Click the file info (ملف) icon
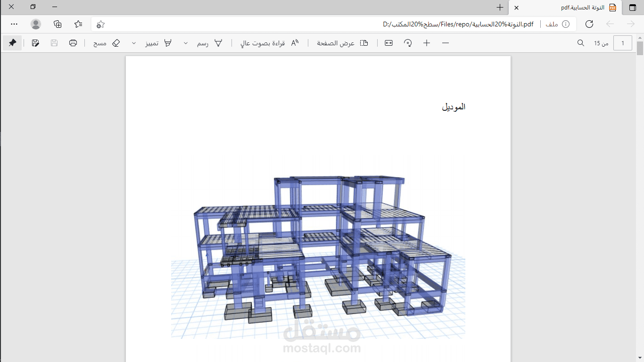Image resolution: width=644 pixels, height=362 pixels. (x=566, y=24)
